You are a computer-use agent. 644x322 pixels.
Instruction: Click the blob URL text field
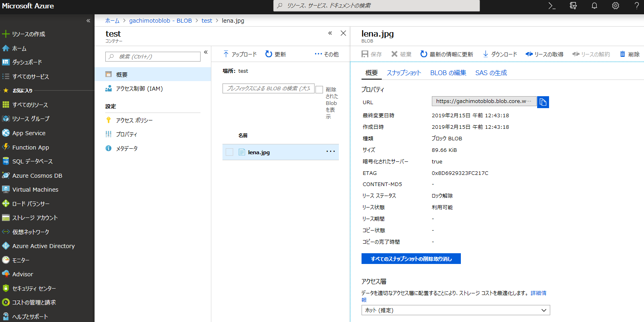(484, 101)
